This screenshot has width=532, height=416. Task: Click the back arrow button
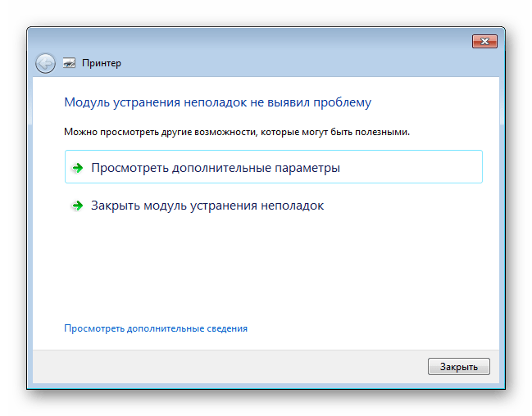click(45, 63)
